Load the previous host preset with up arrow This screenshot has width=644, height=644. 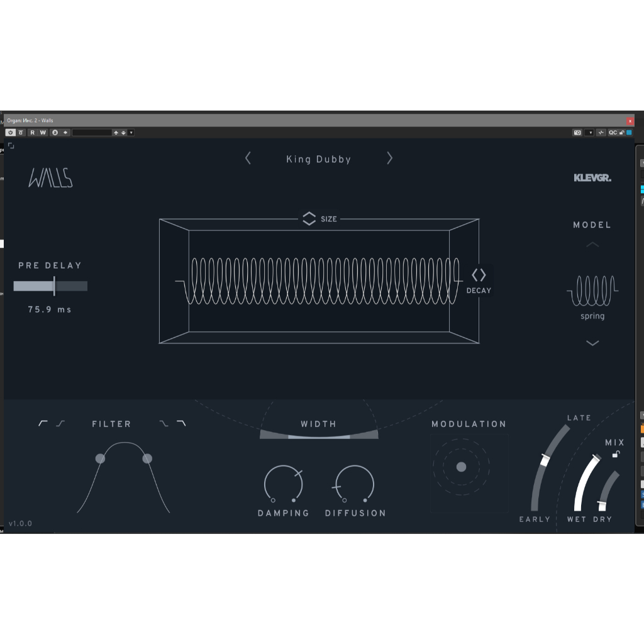pyautogui.click(x=116, y=133)
